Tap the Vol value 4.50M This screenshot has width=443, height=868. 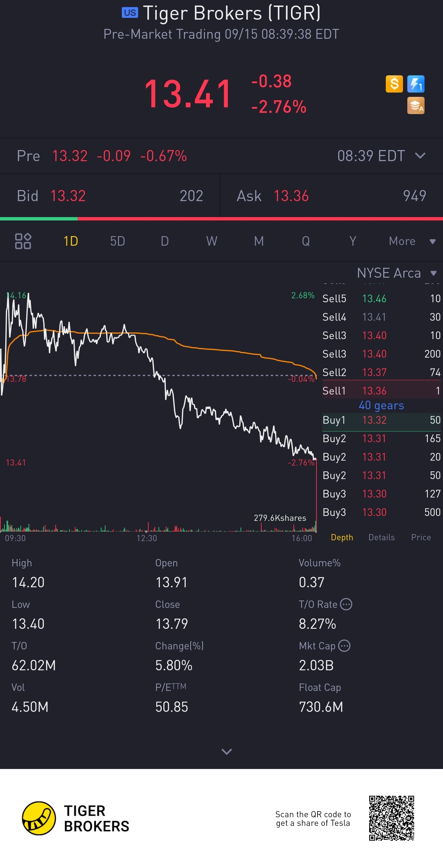tap(30, 707)
